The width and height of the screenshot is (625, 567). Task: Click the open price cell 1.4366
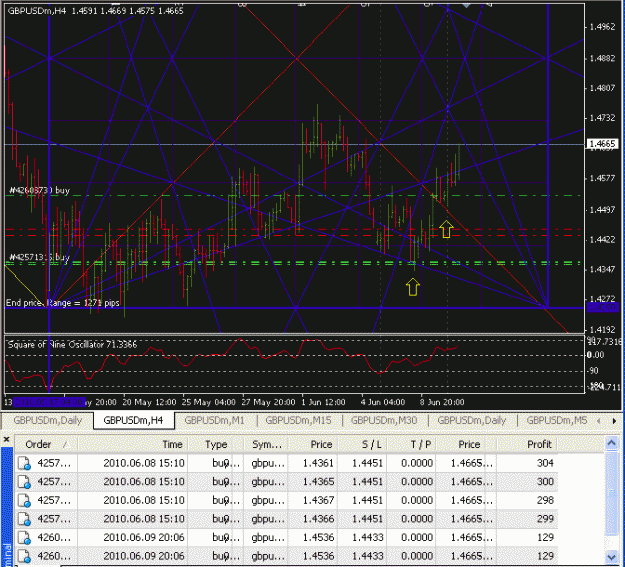coord(318,519)
